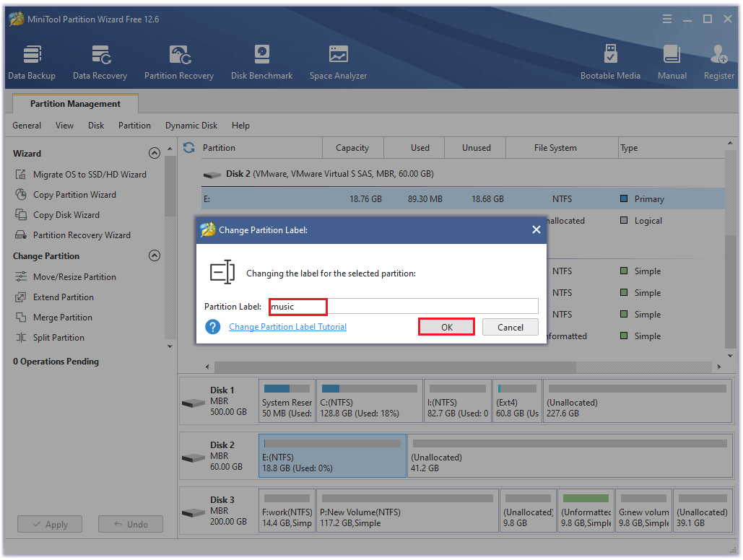
Task: Collapse the Wizard section
Action: (x=155, y=153)
